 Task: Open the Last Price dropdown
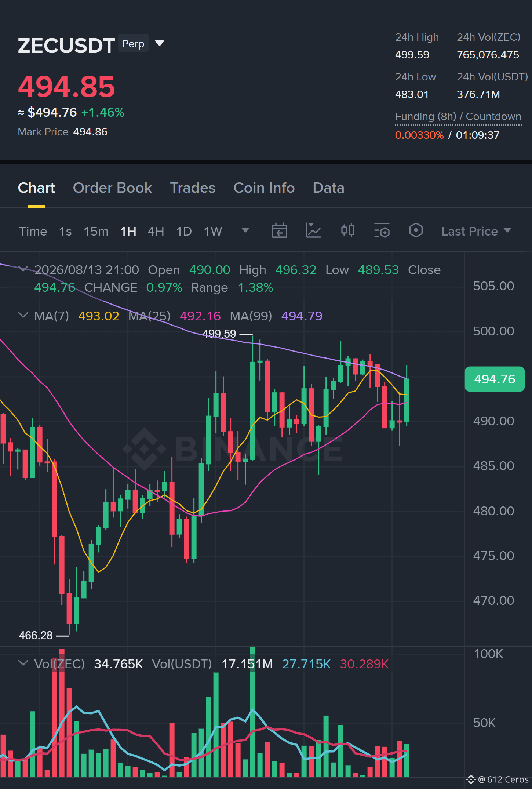tap(476, 231)
